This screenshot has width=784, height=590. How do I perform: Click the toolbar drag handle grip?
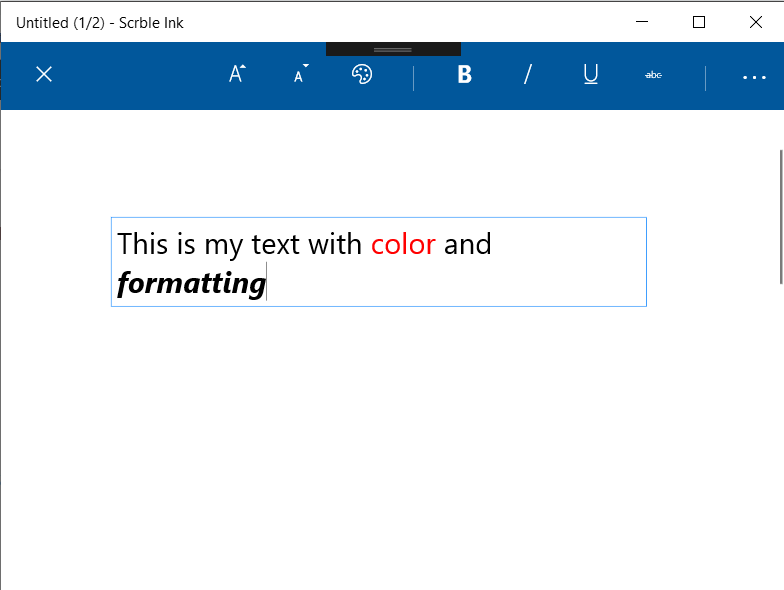393,49
